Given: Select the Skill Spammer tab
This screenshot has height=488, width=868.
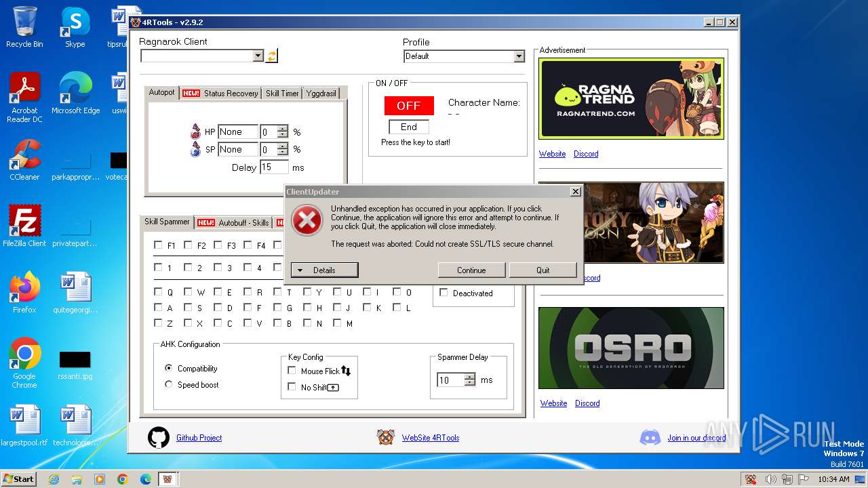Looking at the screenshot, I should pyautogui.click(x=167, y=222).
